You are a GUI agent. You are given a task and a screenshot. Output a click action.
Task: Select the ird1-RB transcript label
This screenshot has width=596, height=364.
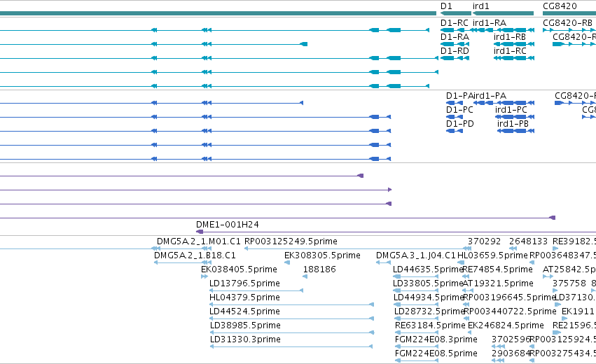click(510, 37)
